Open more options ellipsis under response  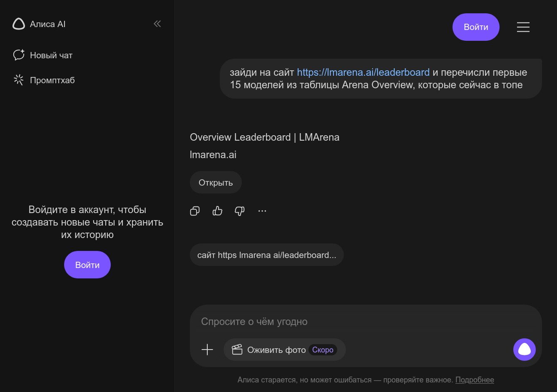[262, 211]
